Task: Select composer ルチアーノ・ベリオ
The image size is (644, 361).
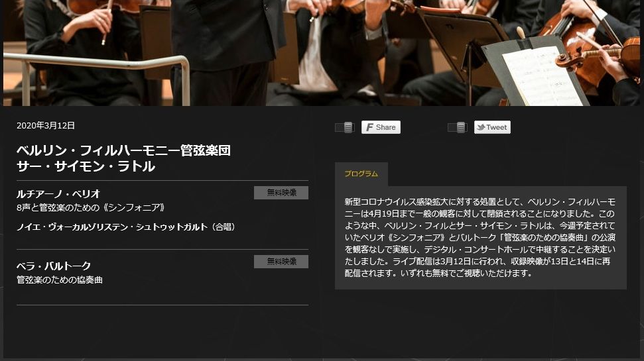Action: pyautogui.click(x=58, y=193)
